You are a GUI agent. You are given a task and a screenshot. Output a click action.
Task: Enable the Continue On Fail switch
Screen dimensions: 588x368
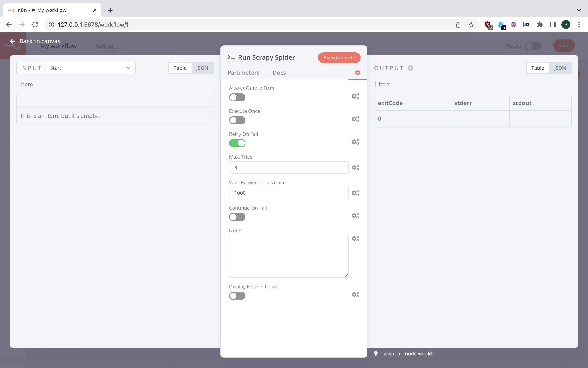click(237, 217)
